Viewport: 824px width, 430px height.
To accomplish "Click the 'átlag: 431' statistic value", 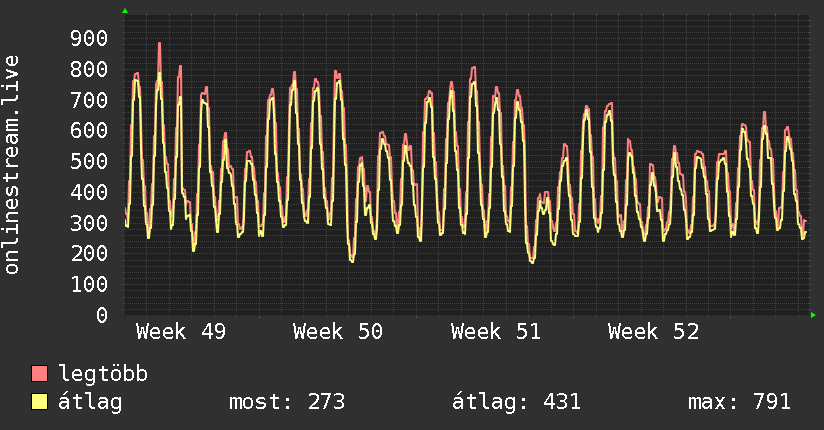I will point(517,402).
